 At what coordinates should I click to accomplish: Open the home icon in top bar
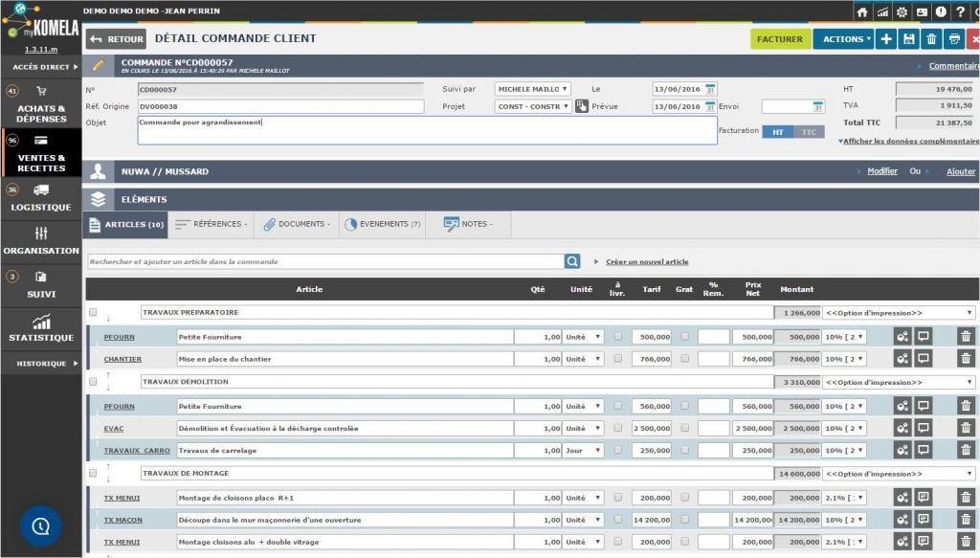tap(862, 12)
